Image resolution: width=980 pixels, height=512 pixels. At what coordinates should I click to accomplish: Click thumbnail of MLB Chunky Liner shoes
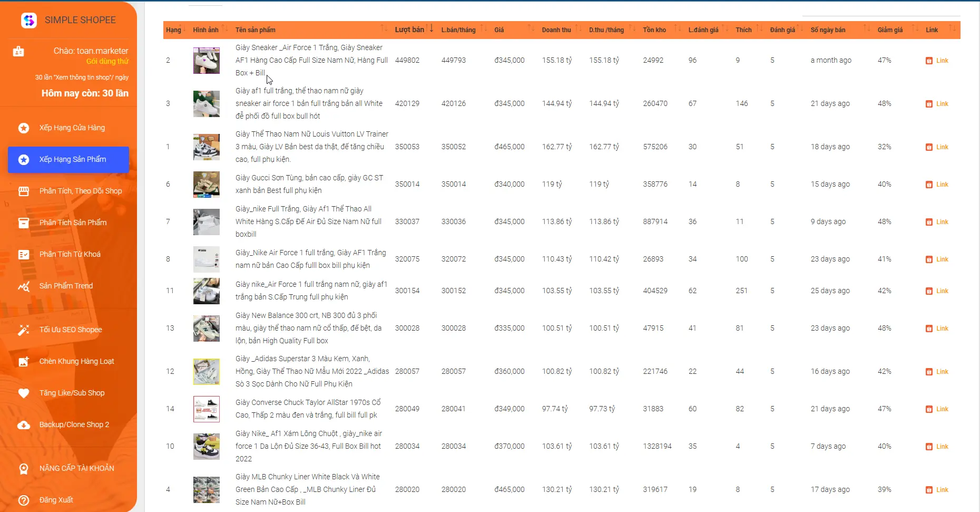207,489
